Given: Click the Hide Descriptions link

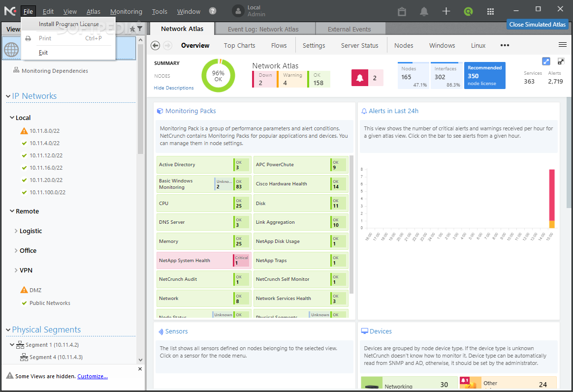Looking at the screenshot, I should point(174,88).
